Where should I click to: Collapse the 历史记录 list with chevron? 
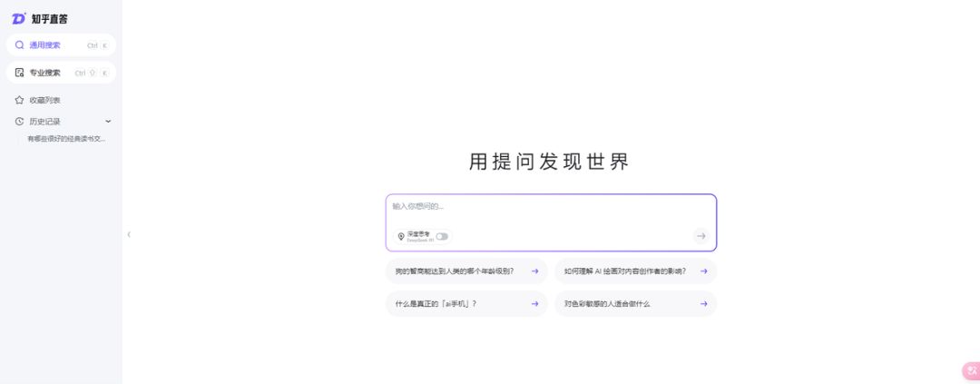108,121
